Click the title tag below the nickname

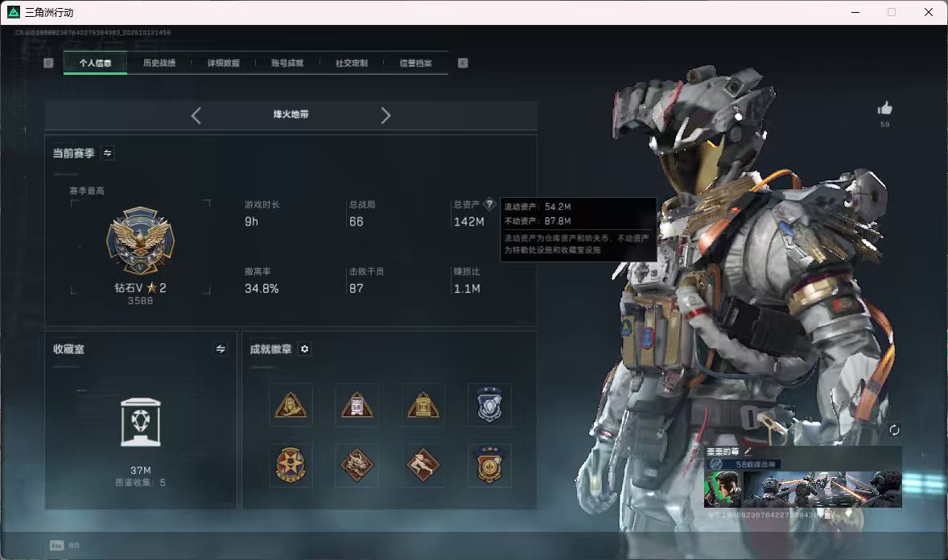[743, 464]
